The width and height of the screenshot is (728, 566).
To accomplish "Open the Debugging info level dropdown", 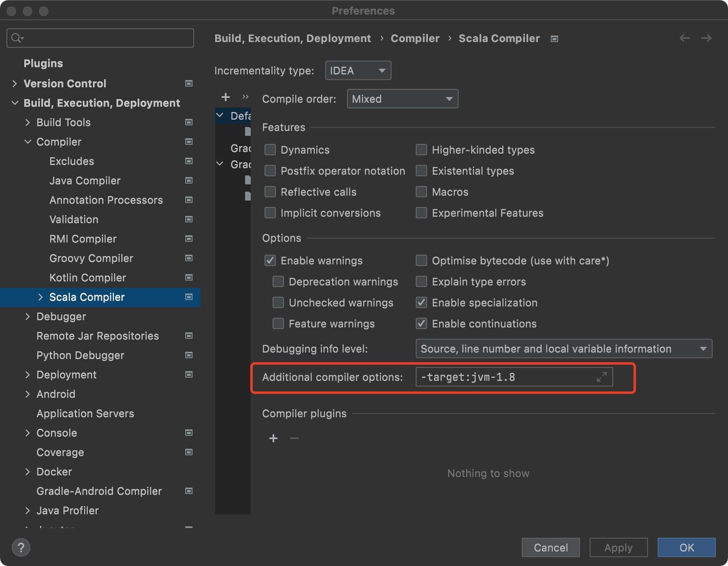I will pos(564,348).
